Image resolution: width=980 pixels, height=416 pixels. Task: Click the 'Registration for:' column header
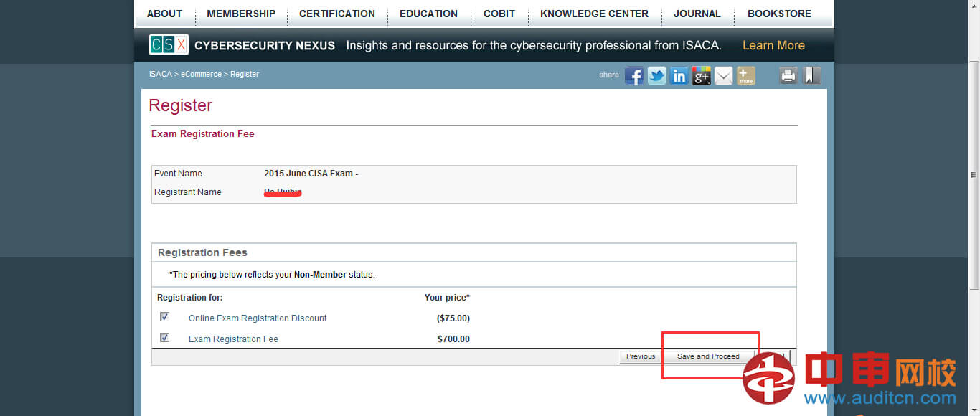pos(190,298)
